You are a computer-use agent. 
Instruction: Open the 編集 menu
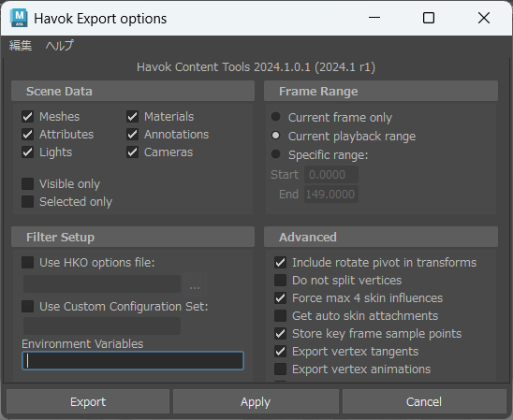[21, 46]
